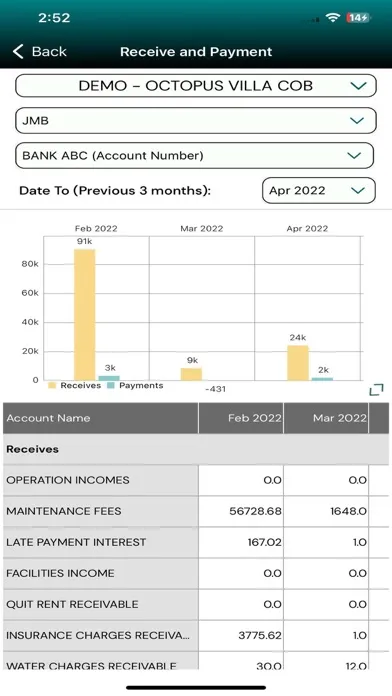This screenshot has width=392, height=696.
Task: Click the 1648.0 maintenance fees value
Action: click(348, 511)
